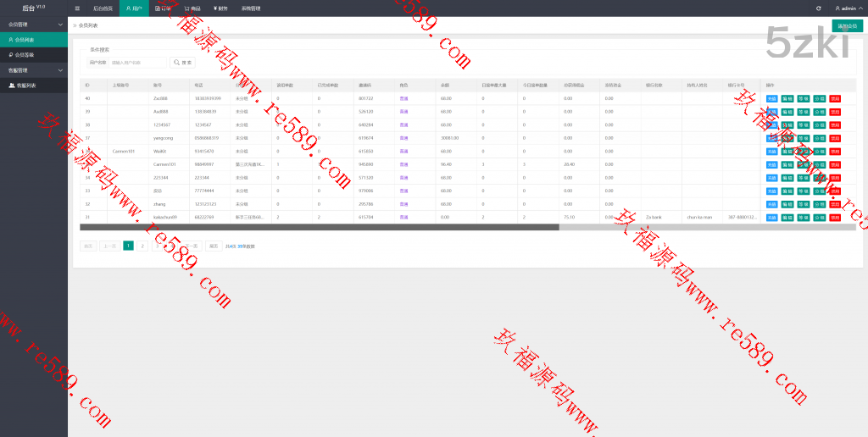Open the 财务 menu in top navigation

(220, 8)
